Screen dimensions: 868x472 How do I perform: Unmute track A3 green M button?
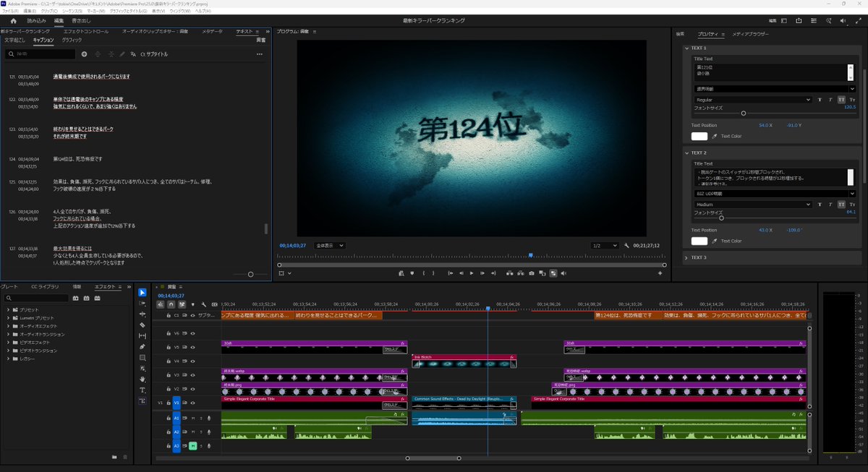[193, 445]
